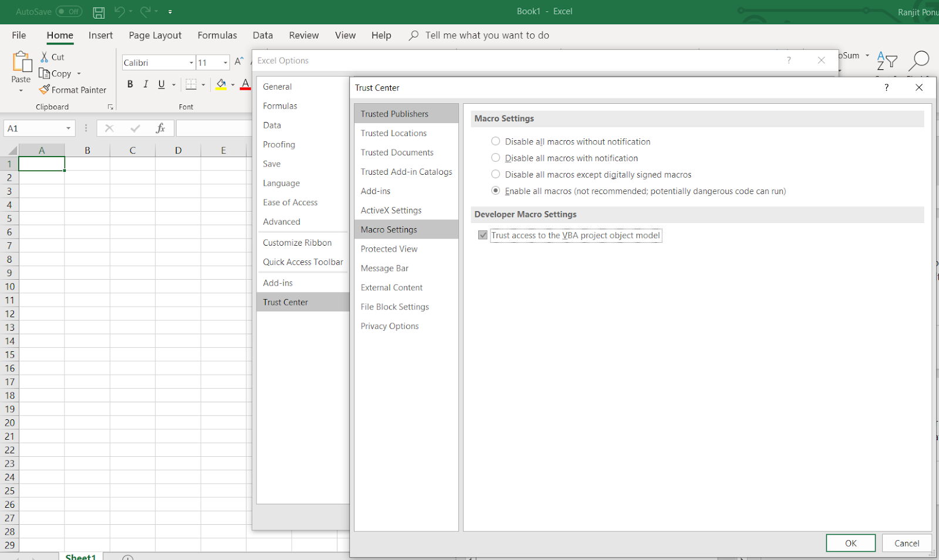Click the Cancel button
Screen dimensions: 939x560
(906, 543)
